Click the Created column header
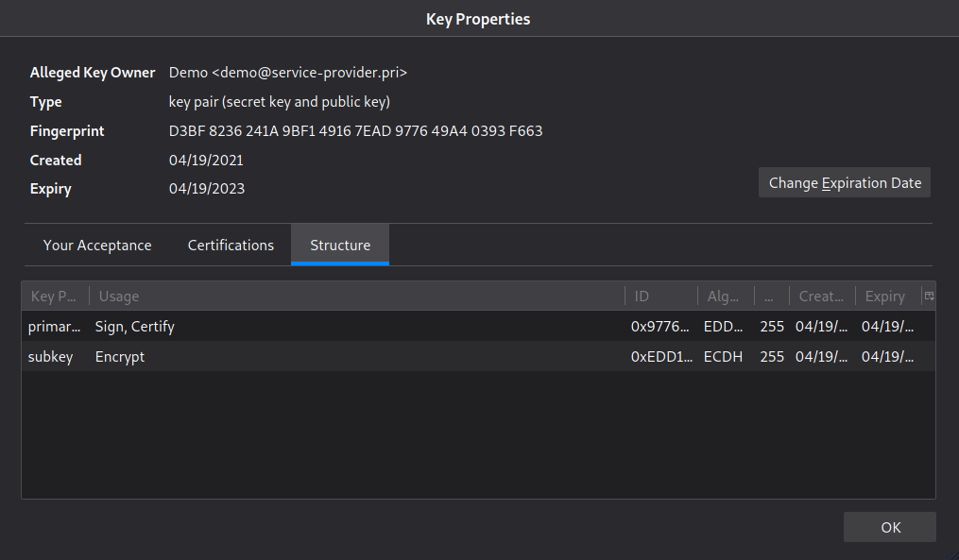The height and width of the screenshot is (560, 959). click(823, 296)
